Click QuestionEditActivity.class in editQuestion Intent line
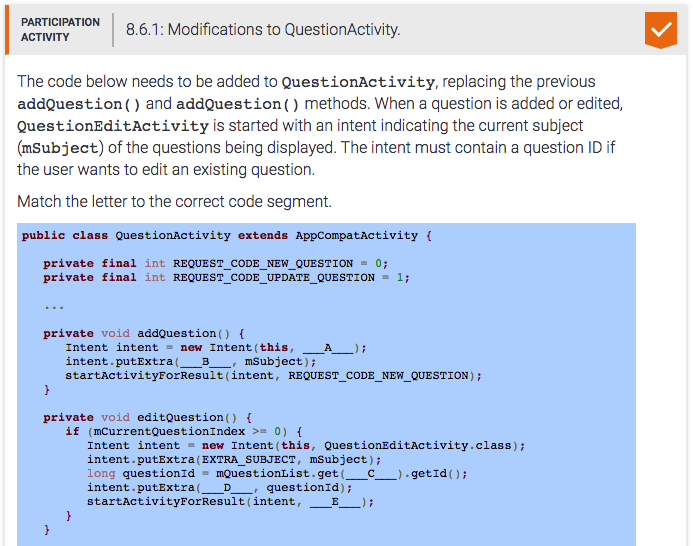 [x=424, y=446]
